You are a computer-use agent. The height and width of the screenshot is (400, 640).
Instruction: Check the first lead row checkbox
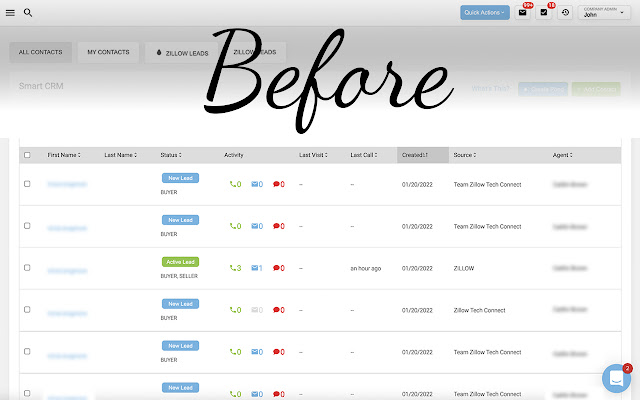coord(27,184)
